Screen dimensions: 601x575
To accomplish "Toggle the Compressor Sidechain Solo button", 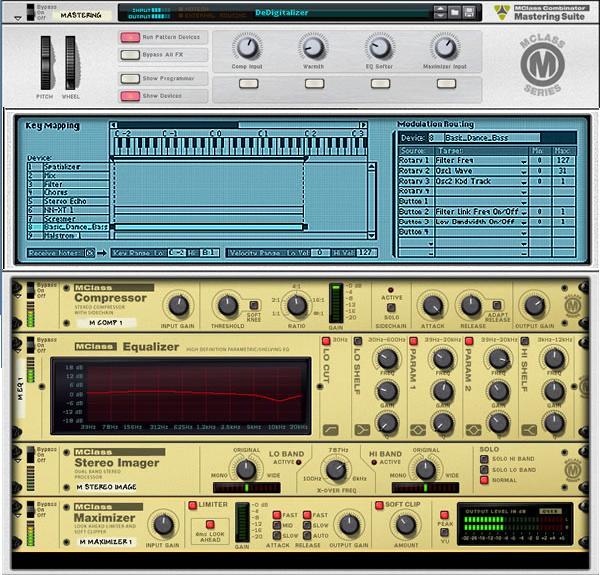I will pyautogui.click(x=391, y=307).
